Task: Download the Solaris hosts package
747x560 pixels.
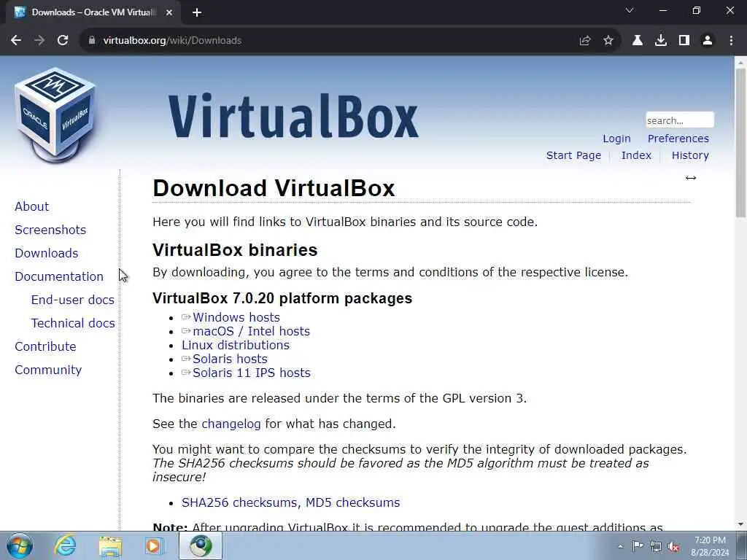Action: [230, 359]
